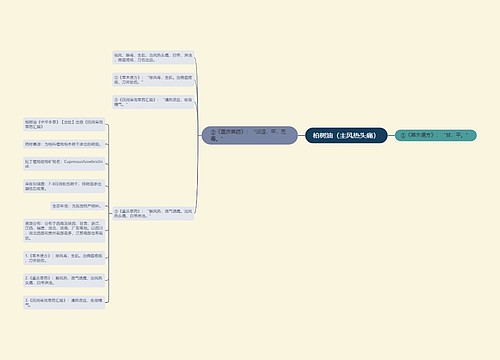
Task: Click the multi-line 资源分布 leaf node
Action: click(64, 230)
